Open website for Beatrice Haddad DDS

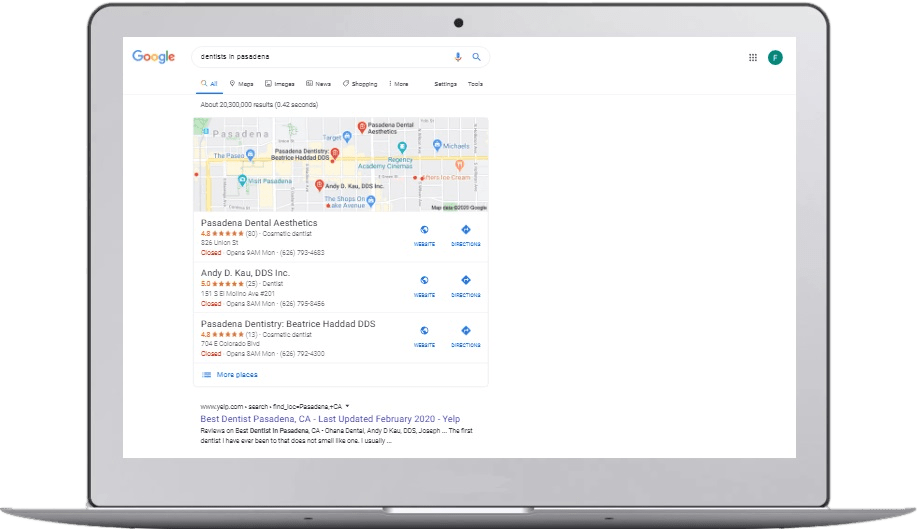(424, 337)
